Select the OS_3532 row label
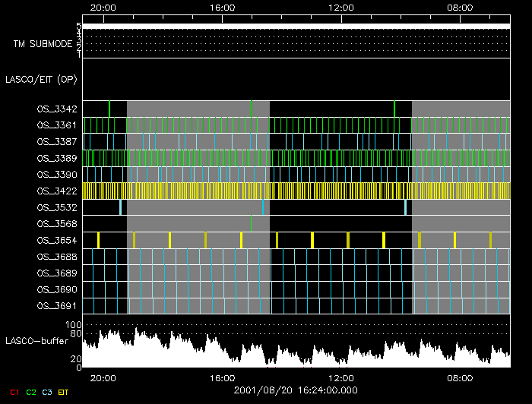The width and height of the screenshot is (532, 404). pyautogui.click(x=56, y=207)
